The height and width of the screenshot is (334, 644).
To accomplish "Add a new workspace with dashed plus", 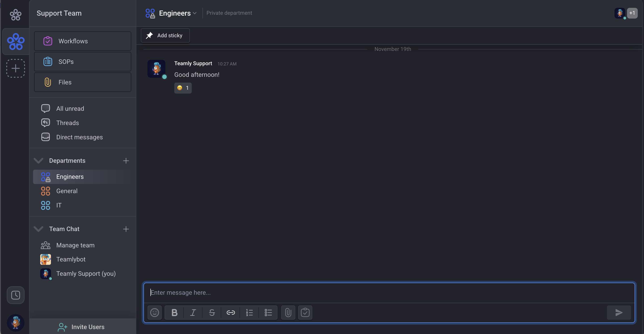I will [15, 68].
